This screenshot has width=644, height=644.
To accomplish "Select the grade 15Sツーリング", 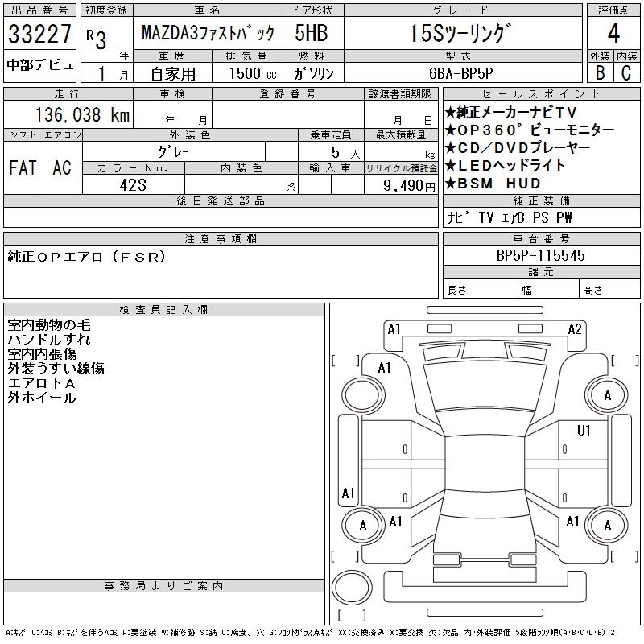I will pyautogui.click(x=460, y=33).
